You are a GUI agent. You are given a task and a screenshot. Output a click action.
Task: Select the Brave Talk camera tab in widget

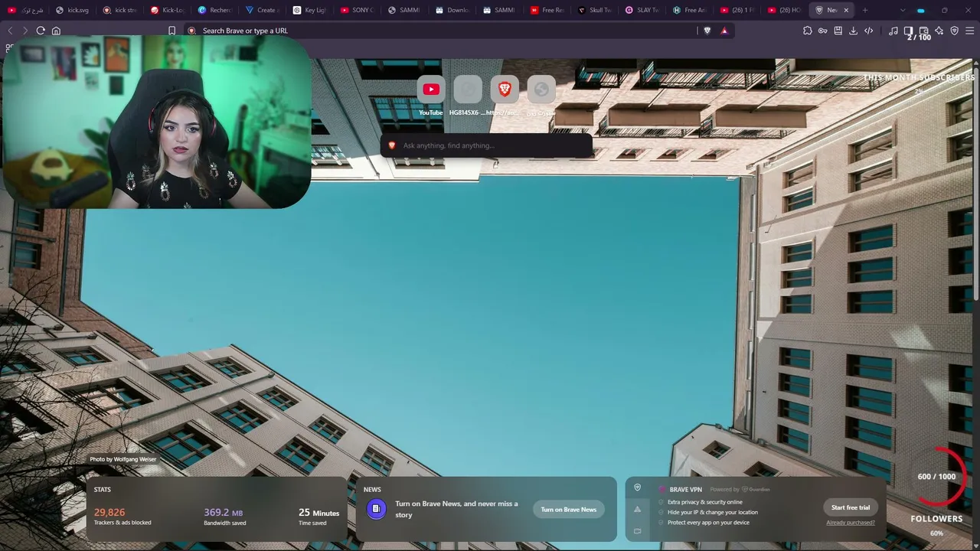point(637,531)
